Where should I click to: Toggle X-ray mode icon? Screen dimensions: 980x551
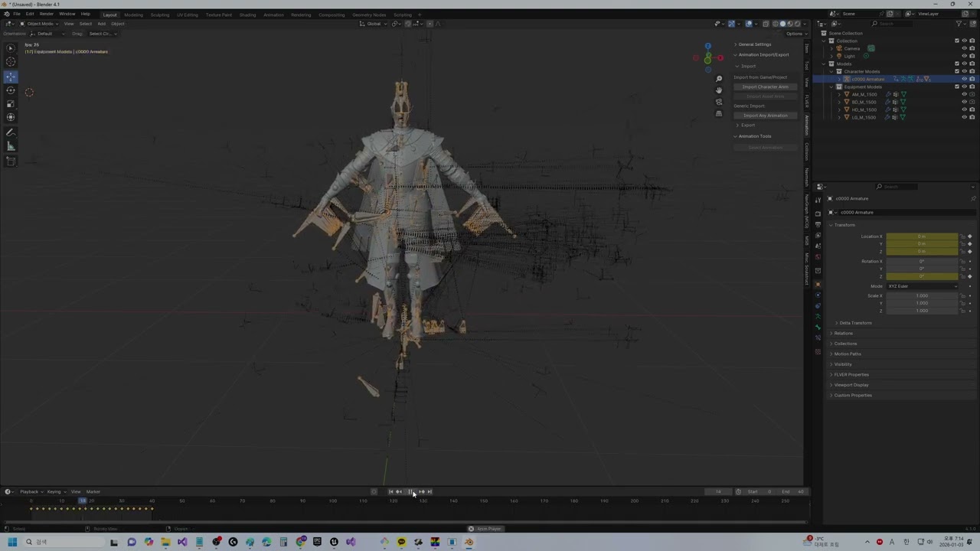765,24
